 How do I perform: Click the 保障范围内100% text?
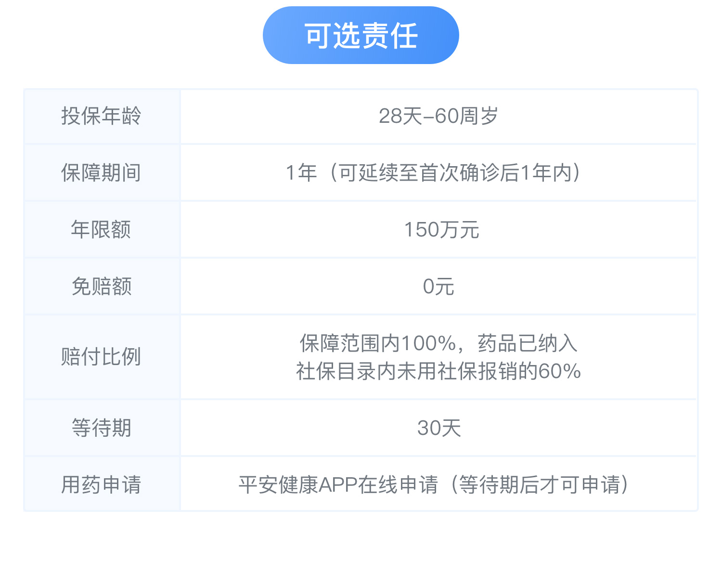pos(378,343)
